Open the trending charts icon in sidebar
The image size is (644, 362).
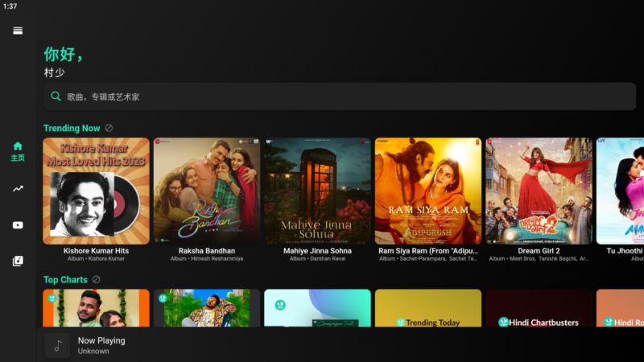coord(18,189)
